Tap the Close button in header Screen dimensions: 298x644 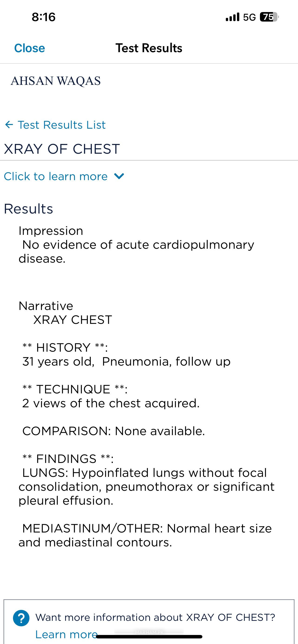pos(29,48)
